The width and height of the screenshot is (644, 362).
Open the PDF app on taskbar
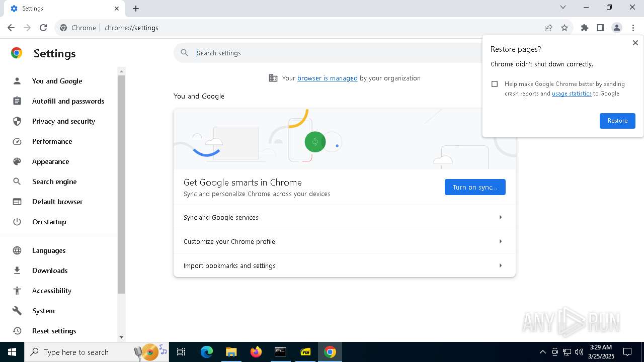(305, 352)
